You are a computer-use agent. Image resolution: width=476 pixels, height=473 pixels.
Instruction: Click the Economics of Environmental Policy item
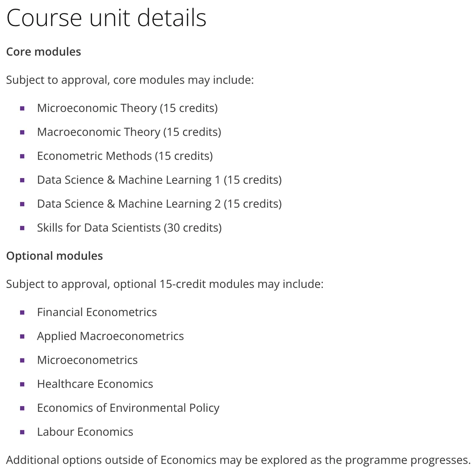click(128, 408)
